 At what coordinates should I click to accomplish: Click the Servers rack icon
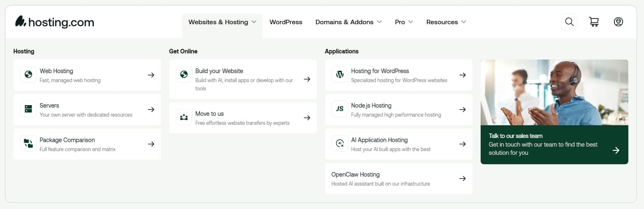(x=28, y=109)
